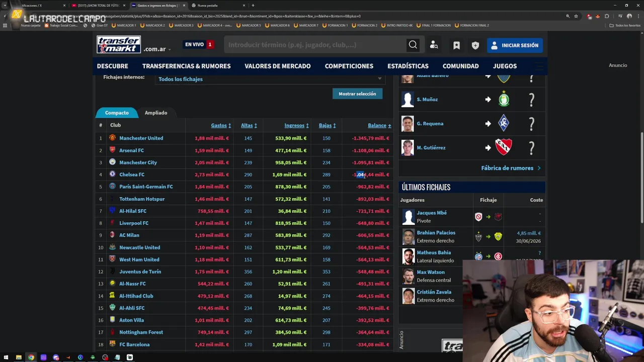
Task: Open the MARCADOR 1 bookmark
Action: coord(123,25)
